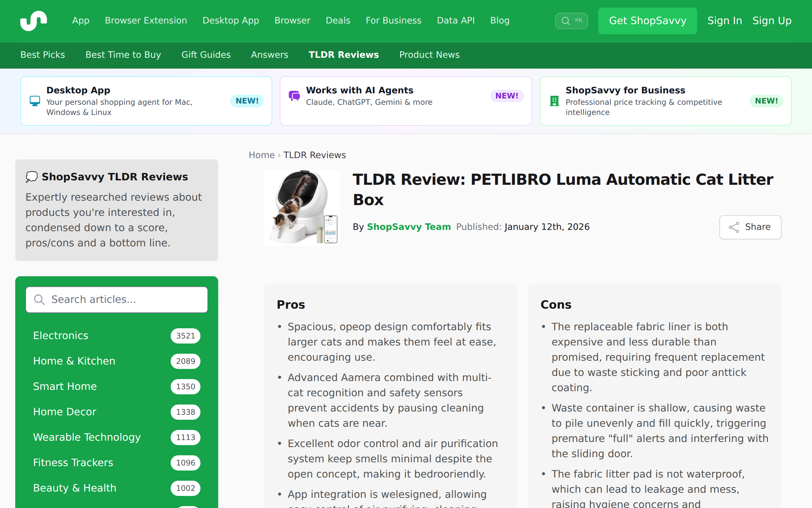This screenshot has width=812, height=508.
Task: Open Browser Extension in top navigation
Action: pyautogui.click(x=146, y=21)
